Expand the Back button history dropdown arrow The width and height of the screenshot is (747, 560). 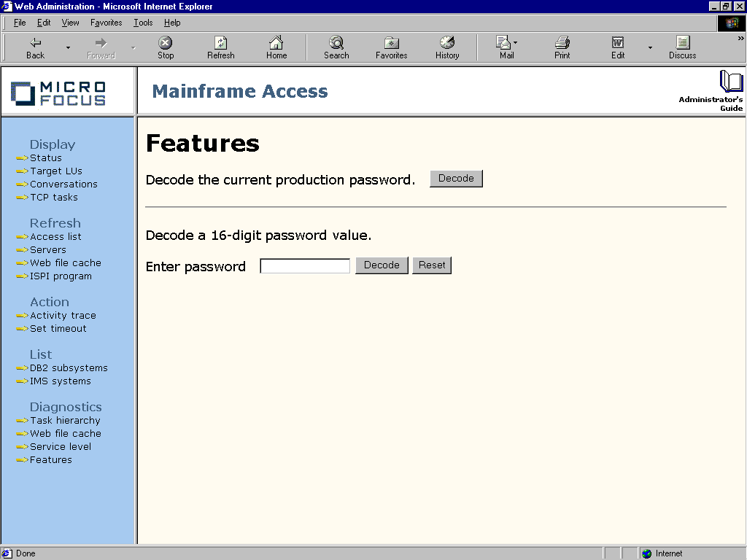pos(69,48)
